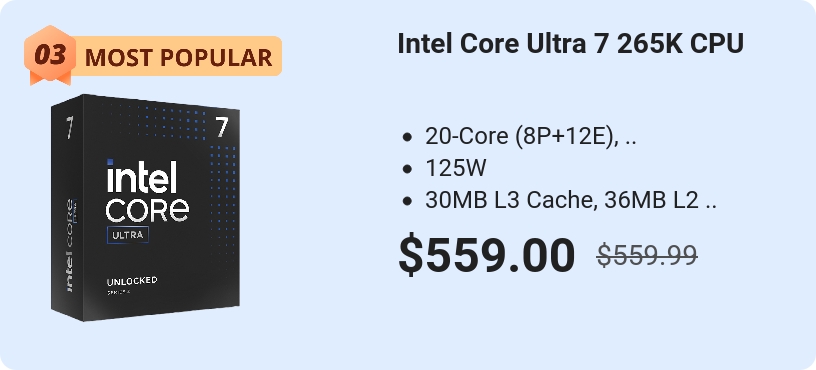The image size is (816, 370).
Task: Click the crossed-out $559.99 original price
Action: pos(647,256)
